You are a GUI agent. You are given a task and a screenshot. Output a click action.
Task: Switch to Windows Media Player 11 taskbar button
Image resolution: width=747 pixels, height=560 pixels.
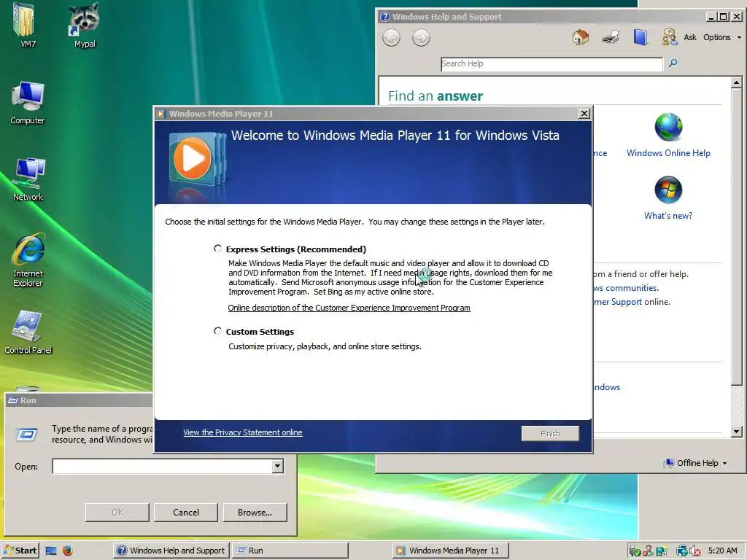(x=451, y=551)
